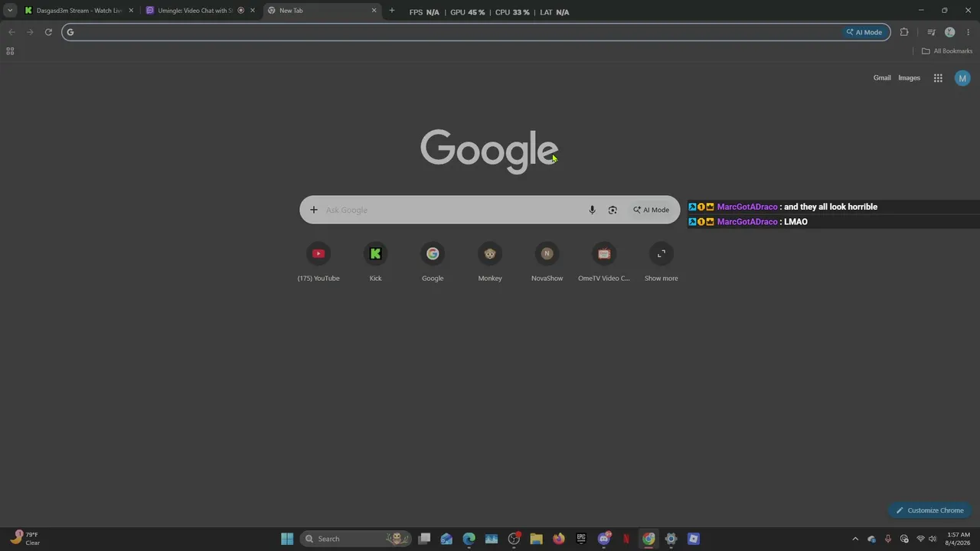
Task: Open the apps grid on bookmarks bar
Action: (10, 51)
